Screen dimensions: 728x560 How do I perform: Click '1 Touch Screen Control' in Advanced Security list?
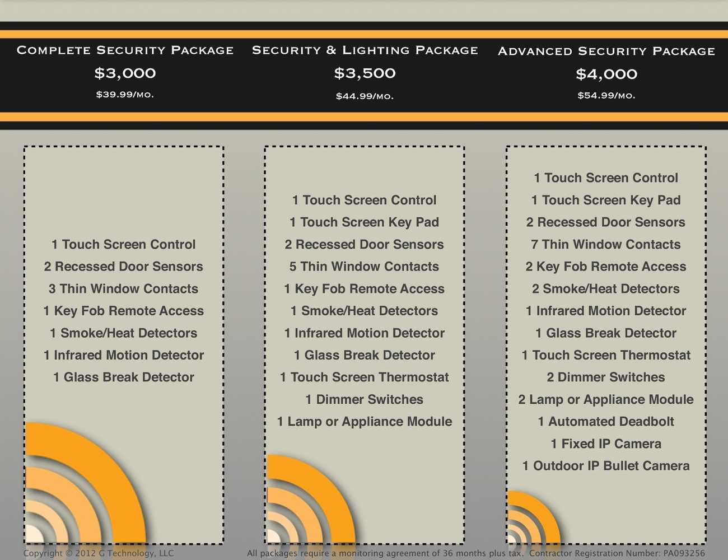point(606,178)
